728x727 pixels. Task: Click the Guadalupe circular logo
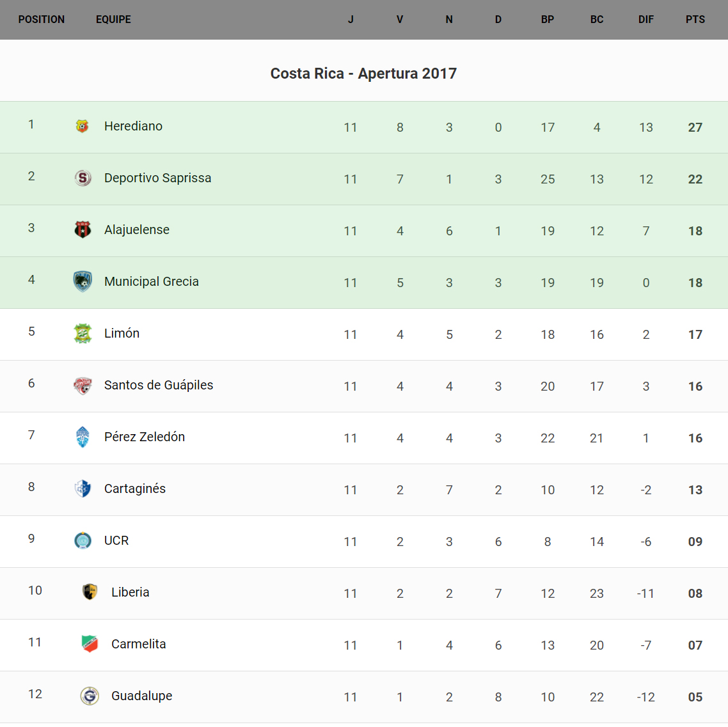coord(90,696)
